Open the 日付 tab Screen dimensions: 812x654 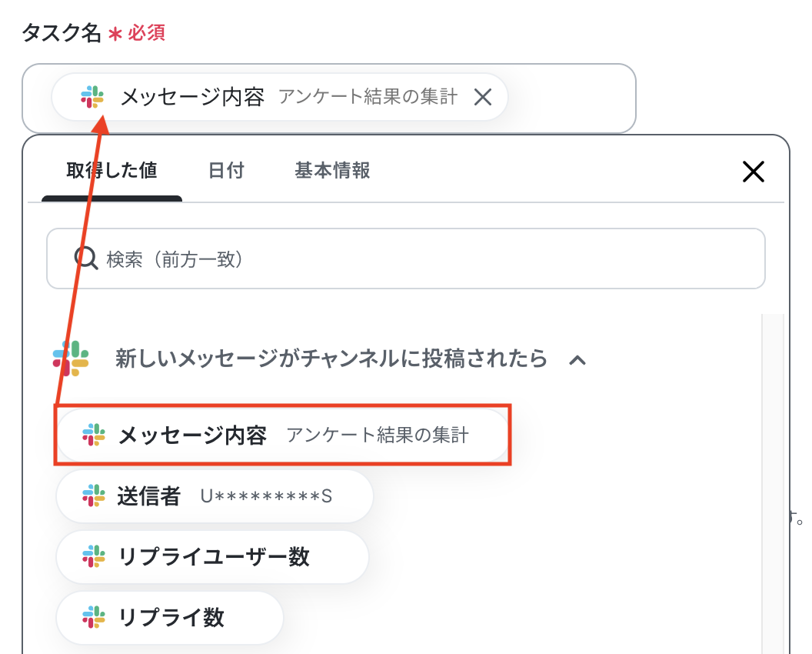226,171
